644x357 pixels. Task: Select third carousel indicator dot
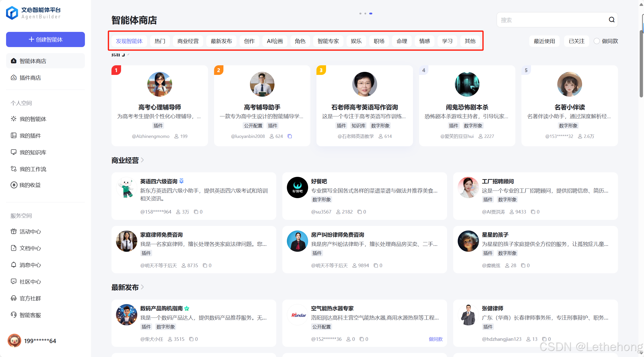pos(371,13)
